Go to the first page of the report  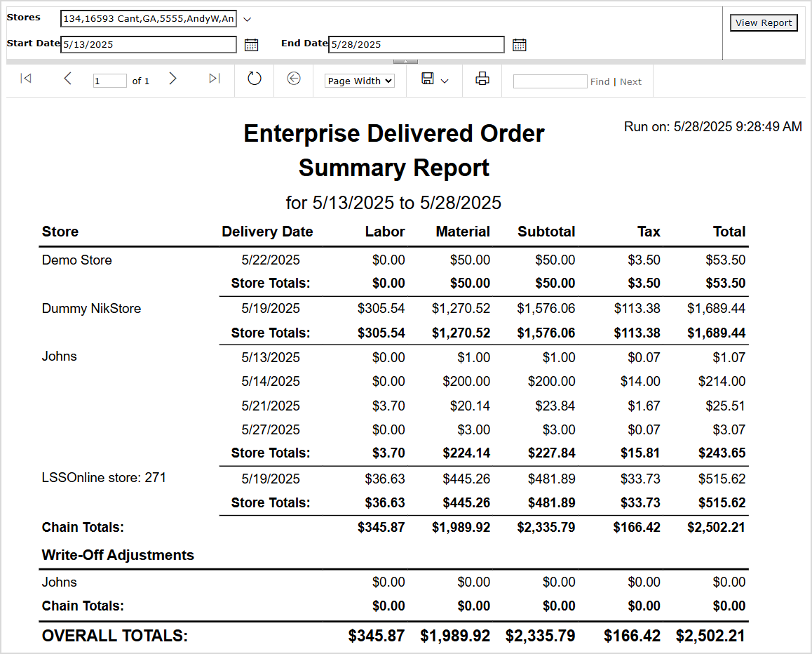click(26, 79)
